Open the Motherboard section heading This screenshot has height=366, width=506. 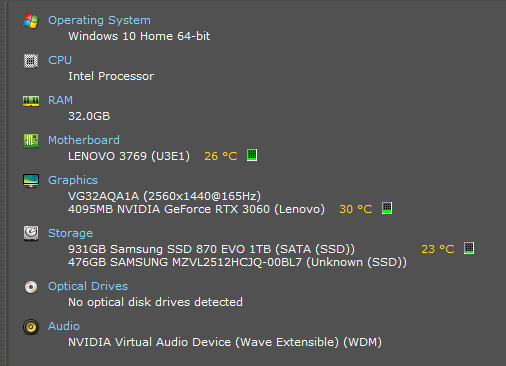point(84,140)
